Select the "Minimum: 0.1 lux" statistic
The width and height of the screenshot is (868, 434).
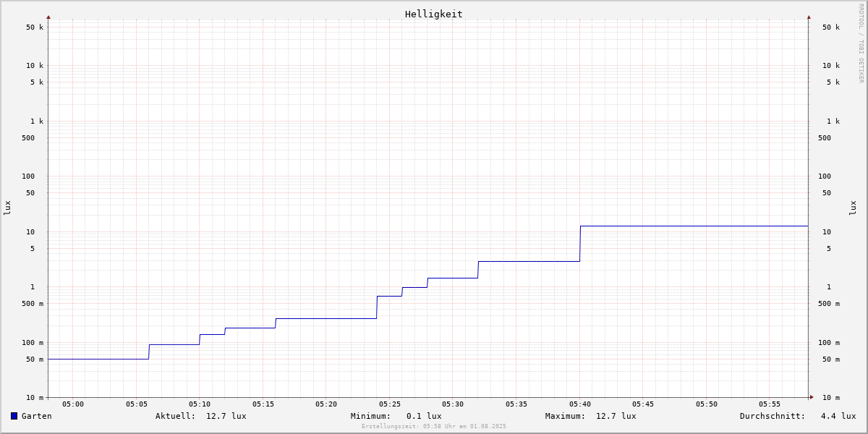[x=396, y=416]
